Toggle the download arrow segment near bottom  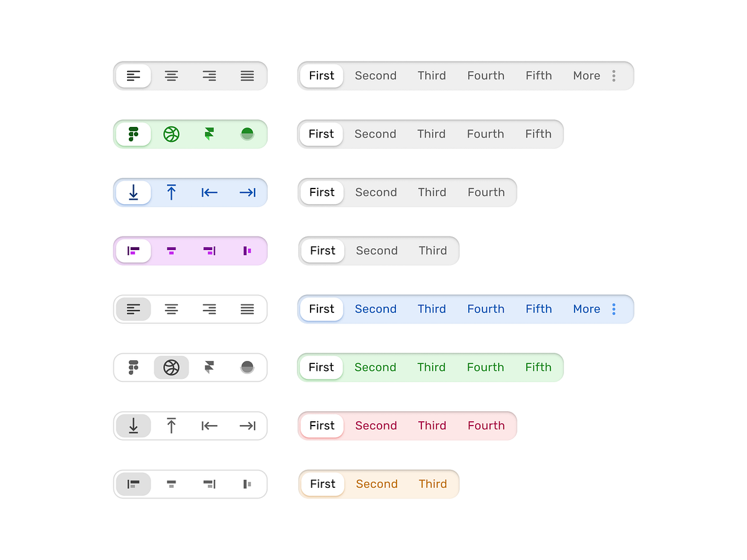133,426
